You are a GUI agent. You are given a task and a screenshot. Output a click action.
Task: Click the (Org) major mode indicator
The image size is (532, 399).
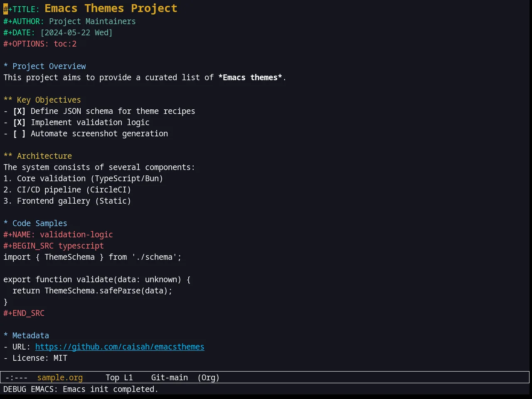click(208, 378)
